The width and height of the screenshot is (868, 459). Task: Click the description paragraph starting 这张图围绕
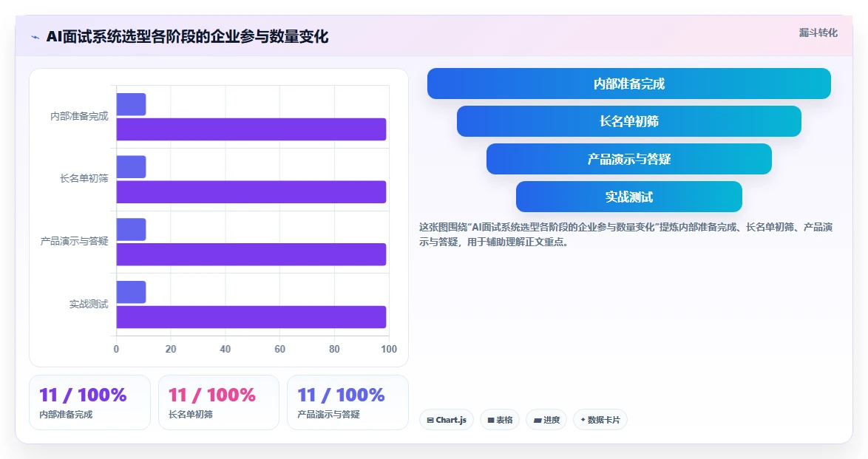[x=625, y=234]
